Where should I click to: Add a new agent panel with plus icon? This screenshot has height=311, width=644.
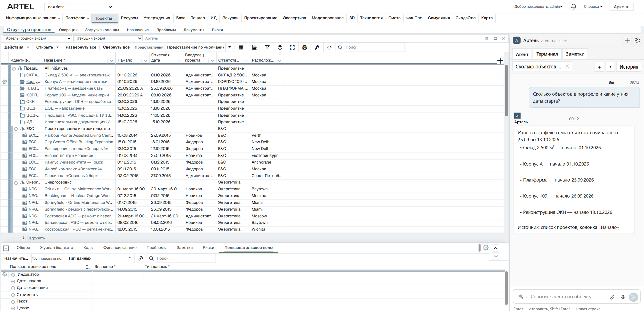point(627,40)
